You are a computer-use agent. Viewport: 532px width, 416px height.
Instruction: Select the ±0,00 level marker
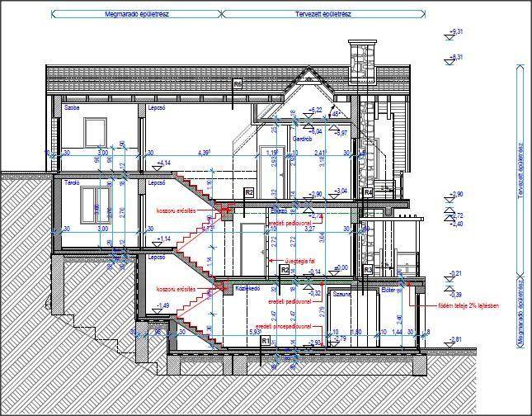click(341, 267)
